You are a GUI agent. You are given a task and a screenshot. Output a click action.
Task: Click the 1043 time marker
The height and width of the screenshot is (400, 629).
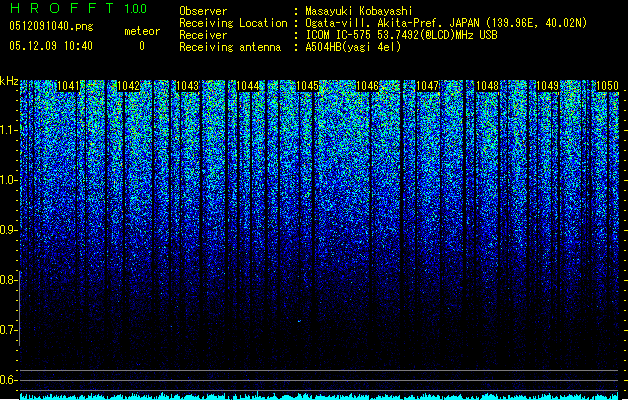point(188,86)
